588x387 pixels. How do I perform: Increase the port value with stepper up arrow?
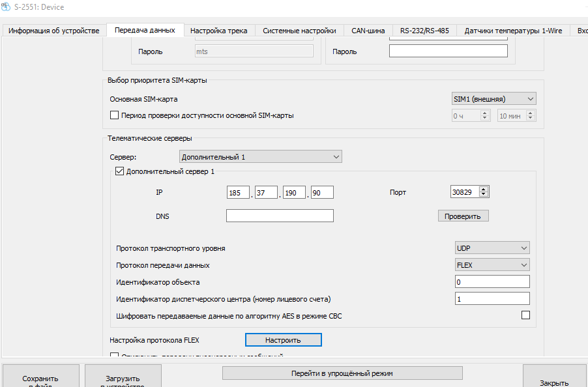tap(483, 190)
